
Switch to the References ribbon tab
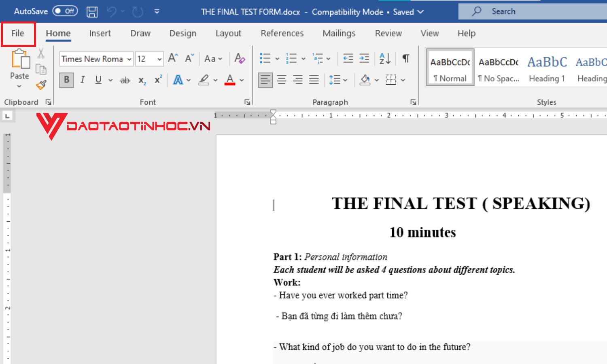(x=282, y=33)
